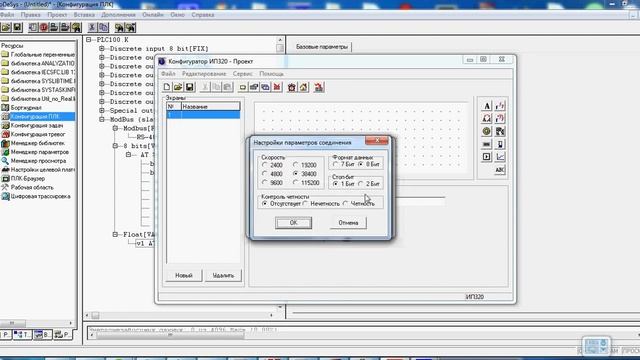Click the red download-to-panel icon in configurator toolbar

coord(319,87)
